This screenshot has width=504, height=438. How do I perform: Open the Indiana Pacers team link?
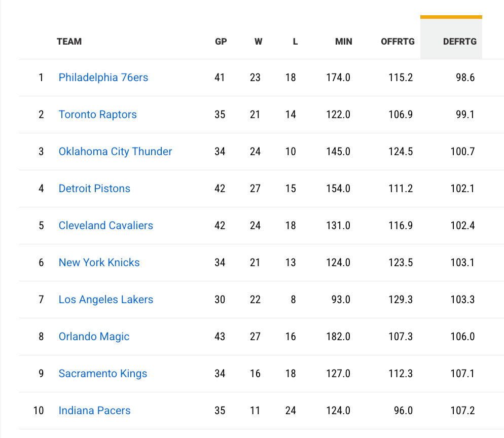[94, 411]
